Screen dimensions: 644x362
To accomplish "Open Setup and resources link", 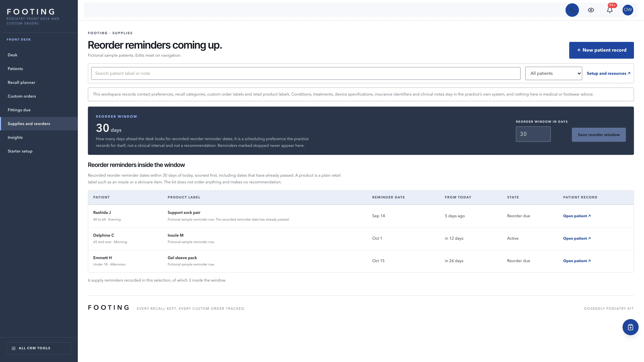I will pos(608,73).
